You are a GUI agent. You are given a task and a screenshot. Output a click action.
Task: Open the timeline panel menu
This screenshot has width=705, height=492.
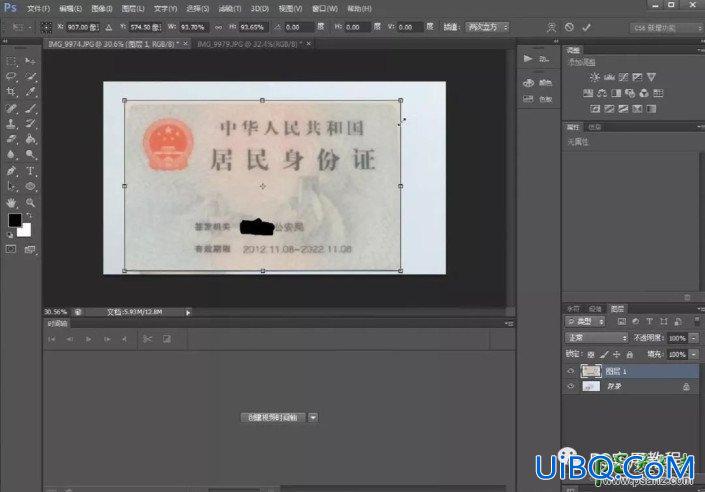[509, 324]
